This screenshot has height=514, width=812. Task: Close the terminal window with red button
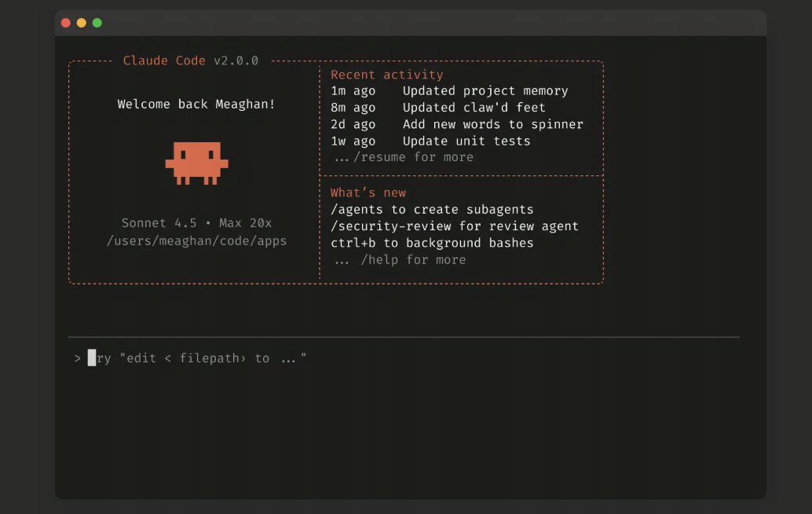pos(66,23)
